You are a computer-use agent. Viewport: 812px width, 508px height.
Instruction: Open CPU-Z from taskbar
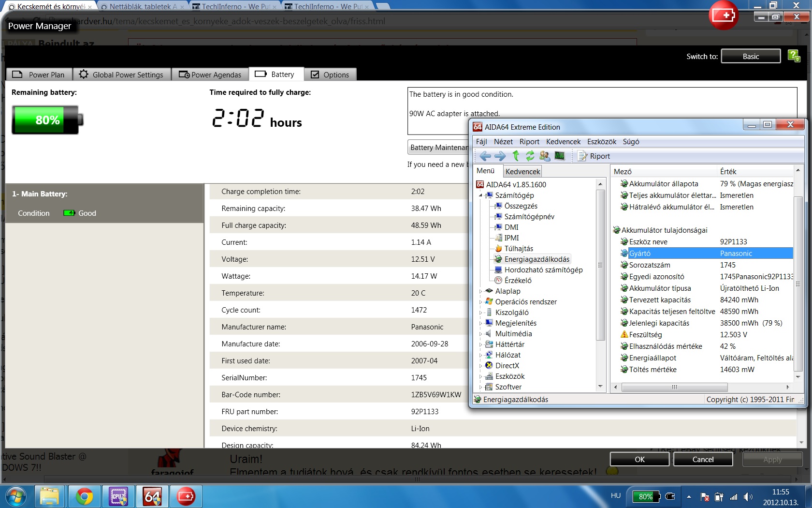tap(118, 496)
